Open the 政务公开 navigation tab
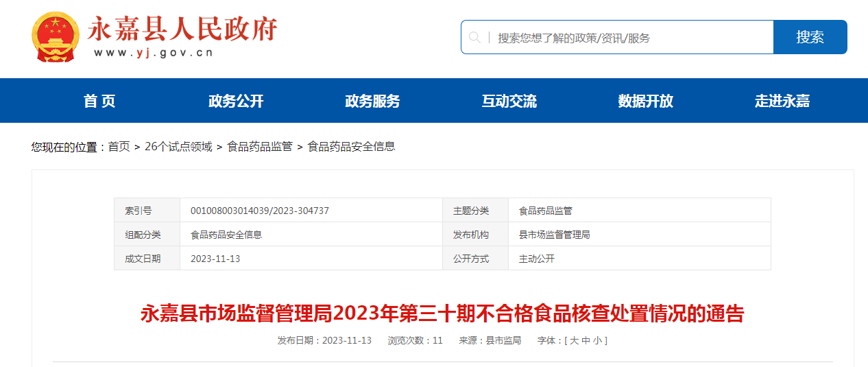 (x=236, y=101)
